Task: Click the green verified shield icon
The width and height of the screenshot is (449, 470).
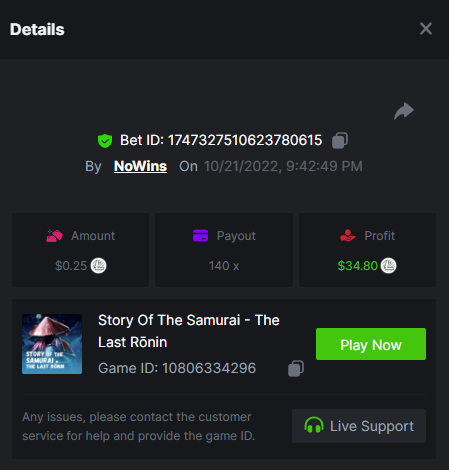Action: click(x=105, y=141)
